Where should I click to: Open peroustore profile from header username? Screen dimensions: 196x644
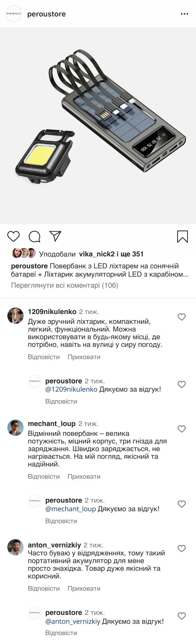[47, 14]
